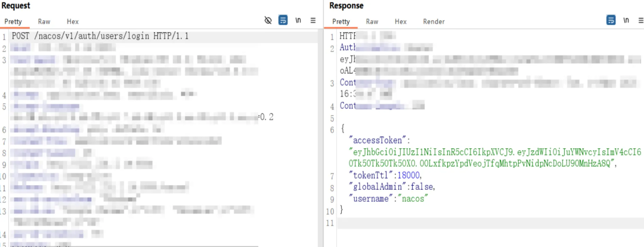The image size is (644, 247).
Task: Open the Response Raw tab
Action: 372,21
